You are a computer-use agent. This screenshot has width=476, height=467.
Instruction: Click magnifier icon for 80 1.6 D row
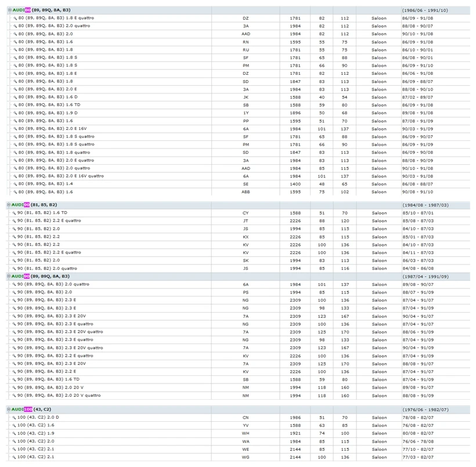[15, 97]
